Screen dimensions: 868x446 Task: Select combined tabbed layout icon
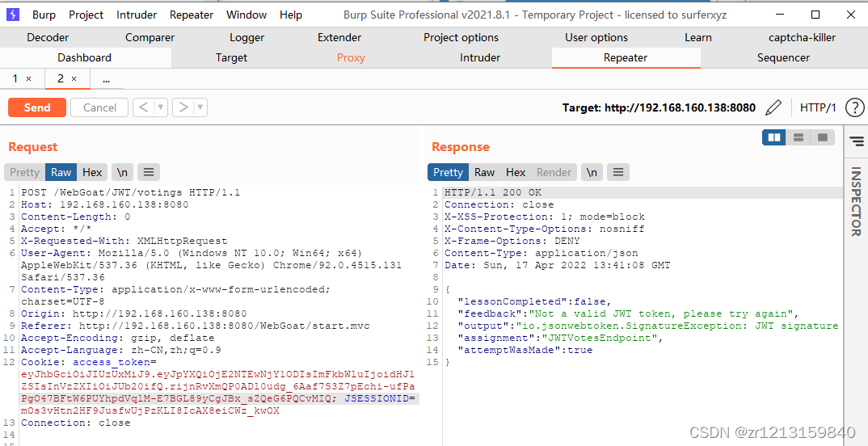823,137
